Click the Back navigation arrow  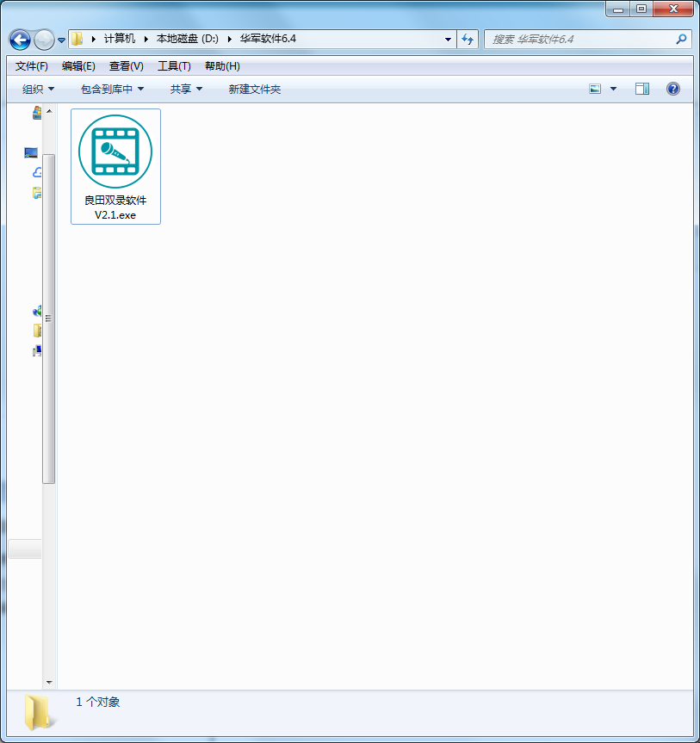20,40
